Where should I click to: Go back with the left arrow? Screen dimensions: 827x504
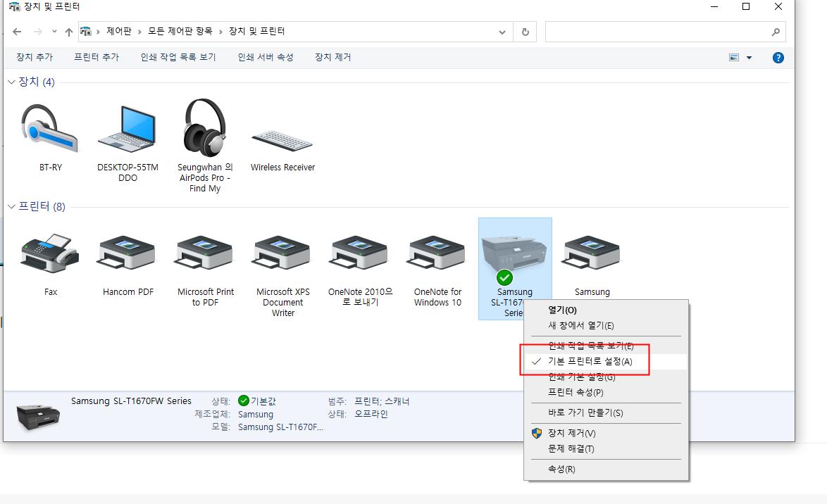click(17, 32)
